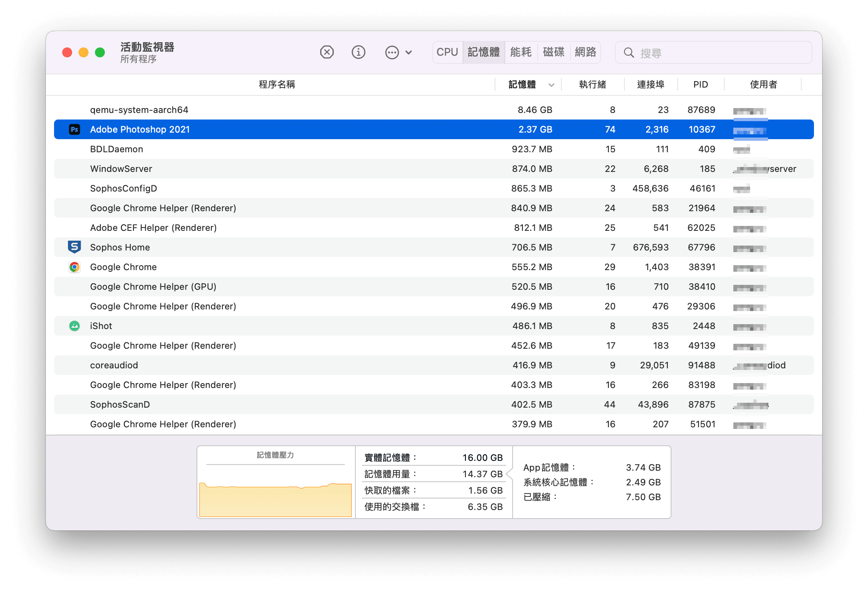Click the process info (i) icon
The height and width of the screenshot is (591, 868).
[358, 52]
